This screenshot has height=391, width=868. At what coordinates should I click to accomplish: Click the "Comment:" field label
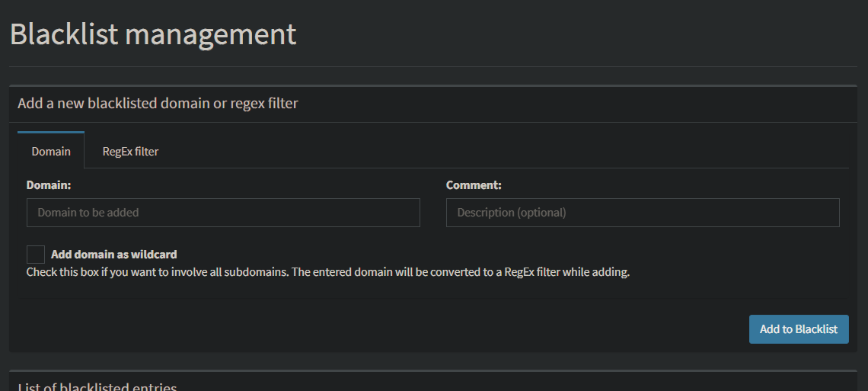(x=474, y=185)
